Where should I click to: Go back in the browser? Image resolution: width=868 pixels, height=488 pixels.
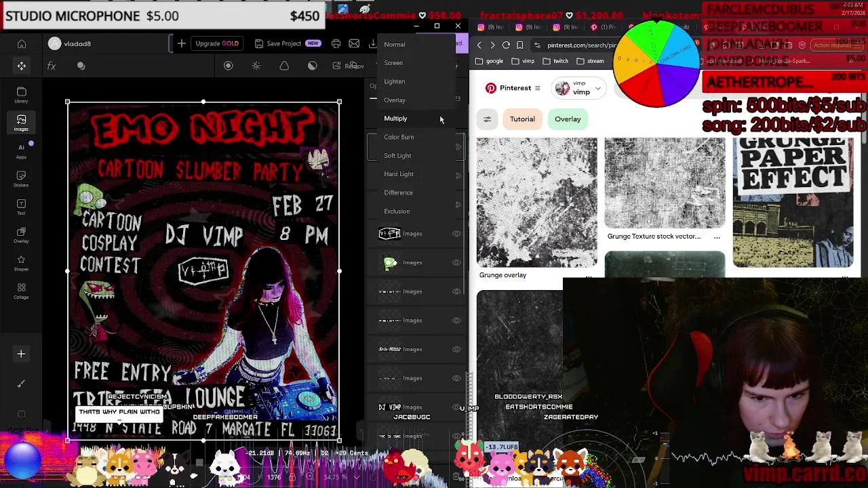pyautogui.click(x=479, y=45)
